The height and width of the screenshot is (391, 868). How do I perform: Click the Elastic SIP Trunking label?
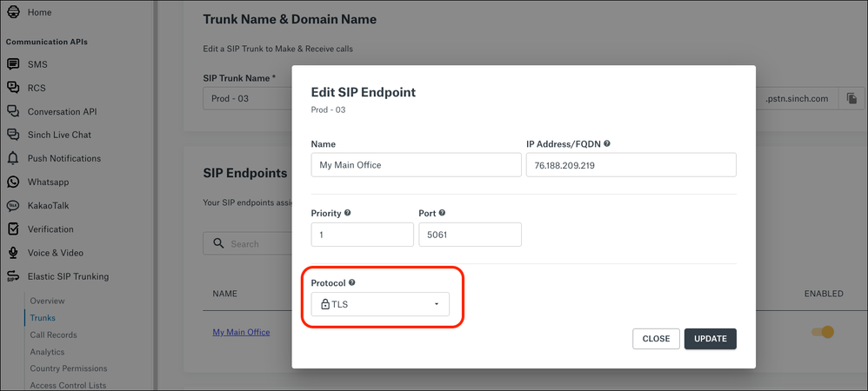click(x=68, y=276)
